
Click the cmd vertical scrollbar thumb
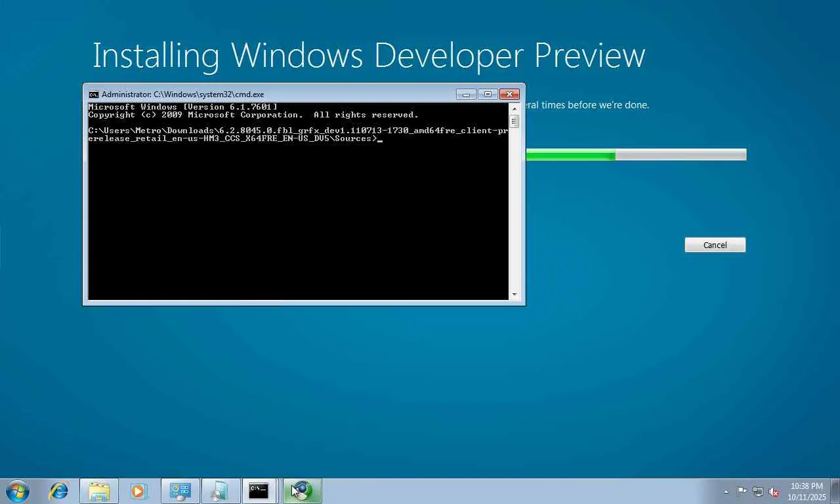point(514,121)
